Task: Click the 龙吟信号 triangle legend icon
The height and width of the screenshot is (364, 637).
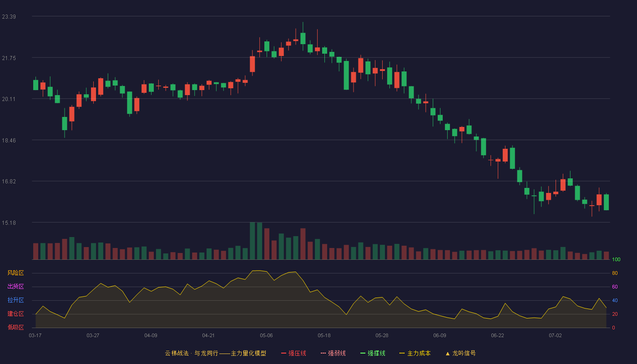Action: [448, 353]
